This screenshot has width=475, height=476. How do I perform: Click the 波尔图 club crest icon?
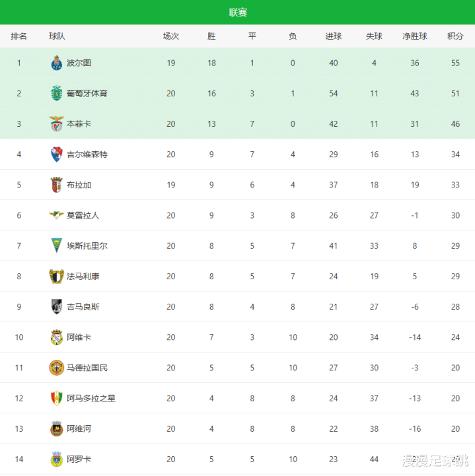pyautogui.click(x=56, y=63)
